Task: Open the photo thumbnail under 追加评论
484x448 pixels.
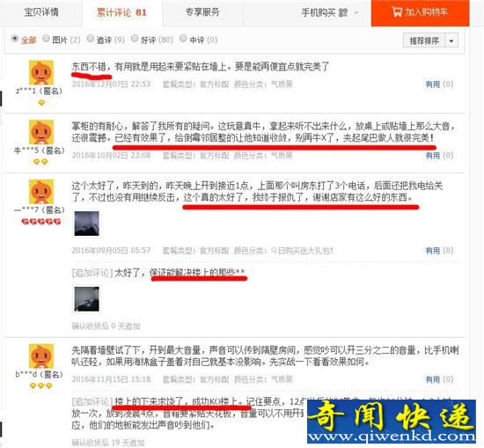Action: [87, 299]
